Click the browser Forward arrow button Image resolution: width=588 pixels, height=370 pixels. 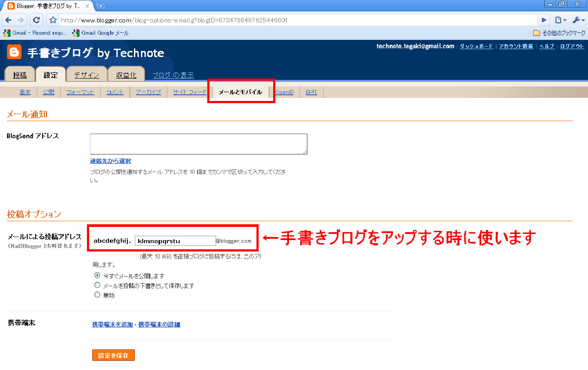click(x=21, y=20)
